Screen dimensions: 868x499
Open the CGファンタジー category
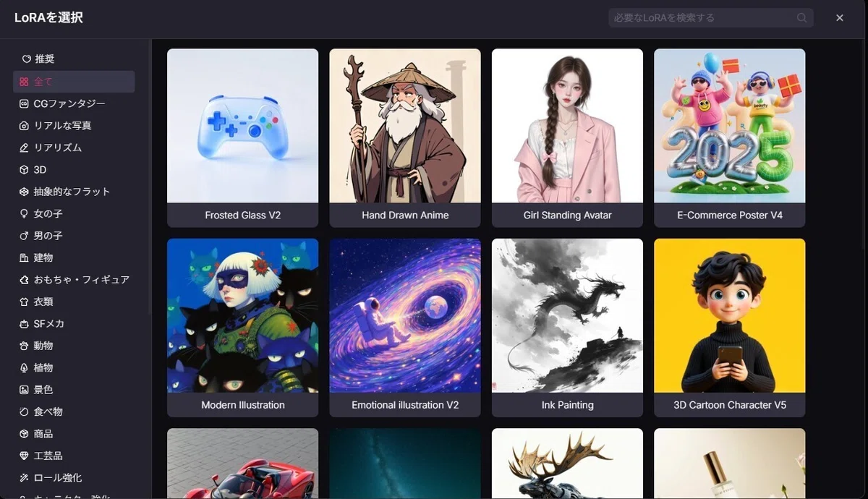pos(74,103)
